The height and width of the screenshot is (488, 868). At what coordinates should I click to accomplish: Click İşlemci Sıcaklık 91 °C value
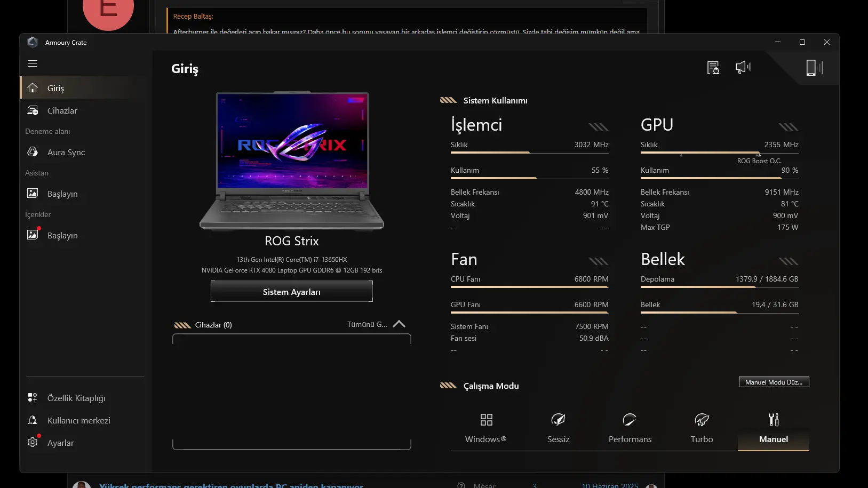[x=600, y=204]
